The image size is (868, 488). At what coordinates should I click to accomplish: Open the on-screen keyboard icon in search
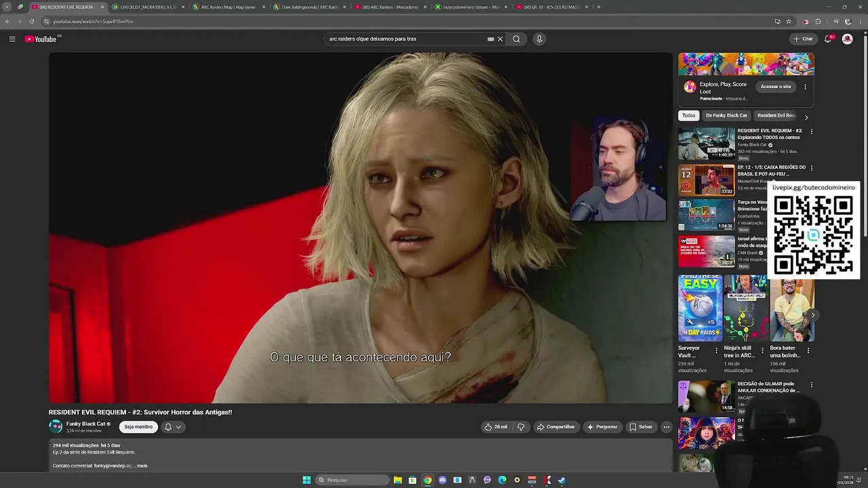point(490,39)
